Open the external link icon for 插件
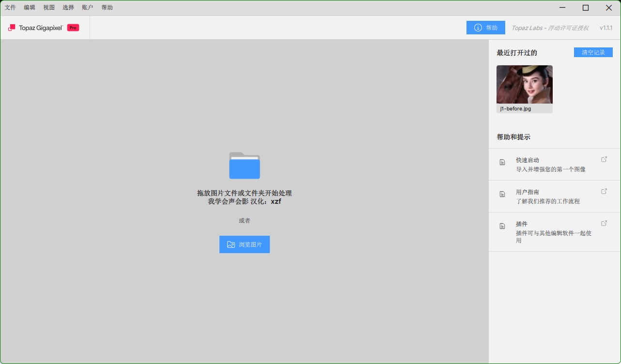 coord(604,223)
